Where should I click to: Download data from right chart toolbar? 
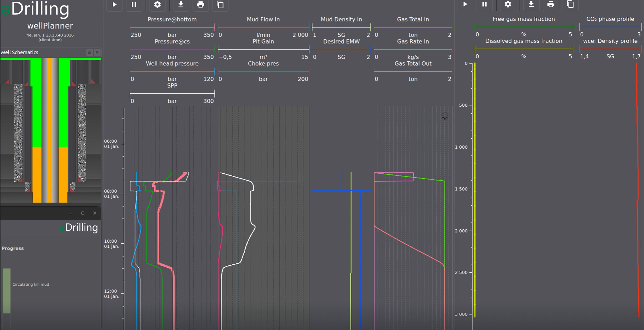[x=531, y=4]
